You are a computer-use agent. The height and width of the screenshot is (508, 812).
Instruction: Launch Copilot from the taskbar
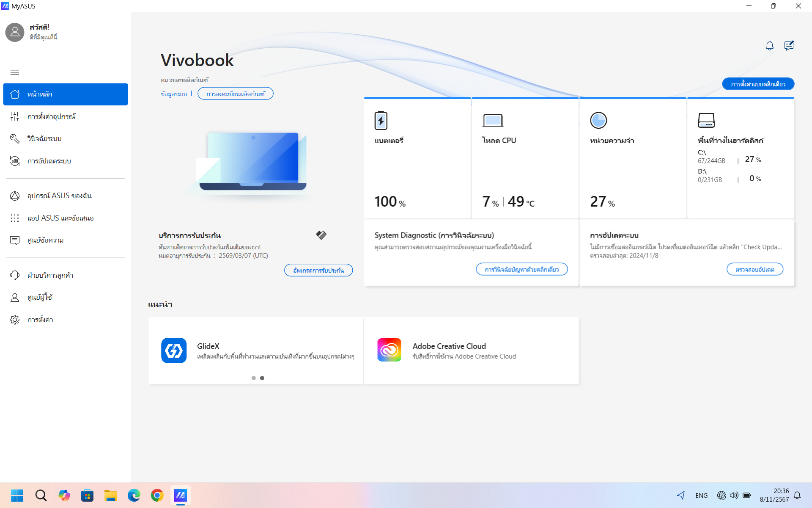pyautogui.click(x=64, y=495)
